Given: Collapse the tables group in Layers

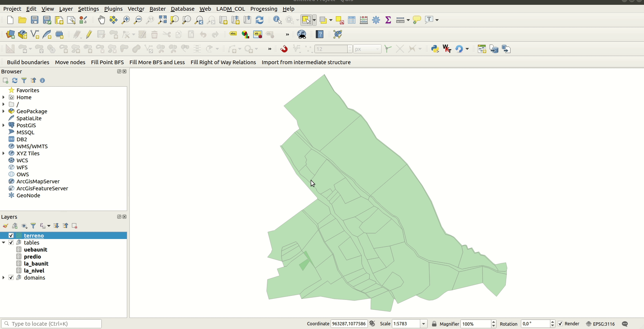Looking at the screenshot, I should pyautogui.click(x=4, y=242).
